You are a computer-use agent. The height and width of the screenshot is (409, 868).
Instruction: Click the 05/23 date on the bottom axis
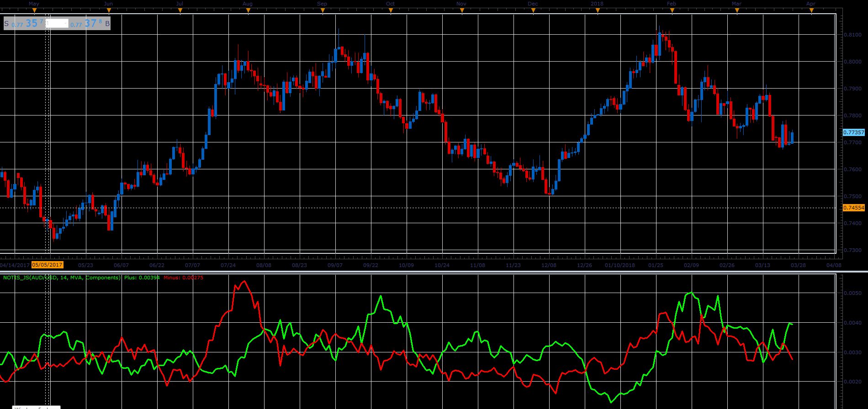[85, 265]
